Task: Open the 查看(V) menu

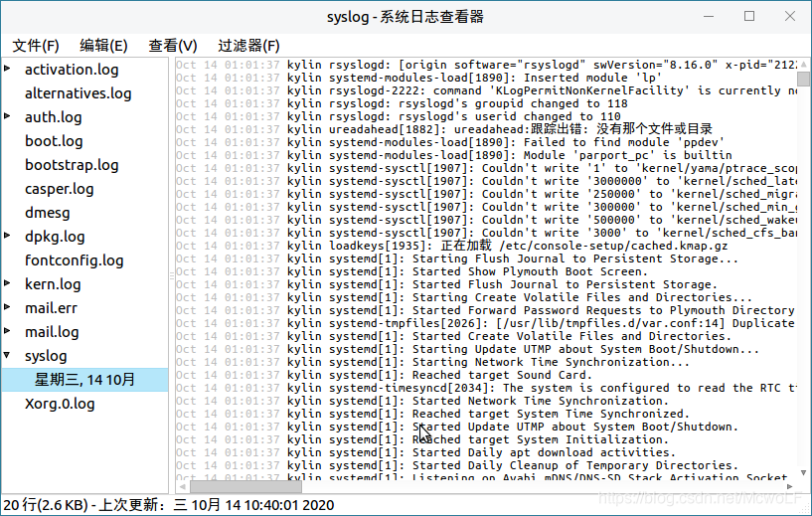Action: [173, 46]
